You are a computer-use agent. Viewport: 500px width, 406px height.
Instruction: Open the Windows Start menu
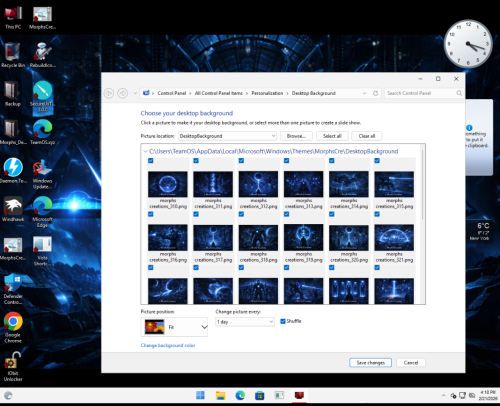pos(200,395)
